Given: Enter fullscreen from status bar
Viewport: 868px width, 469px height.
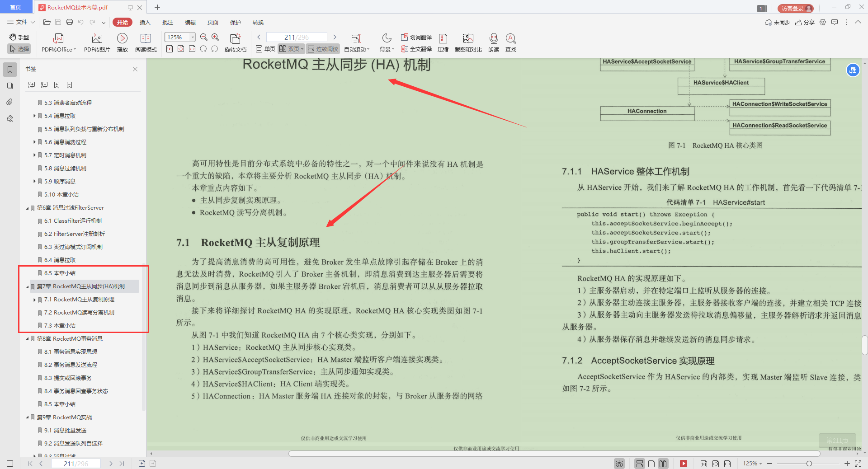Looking at the screenshot, I should pyautogui.click(x=858, y=464).
